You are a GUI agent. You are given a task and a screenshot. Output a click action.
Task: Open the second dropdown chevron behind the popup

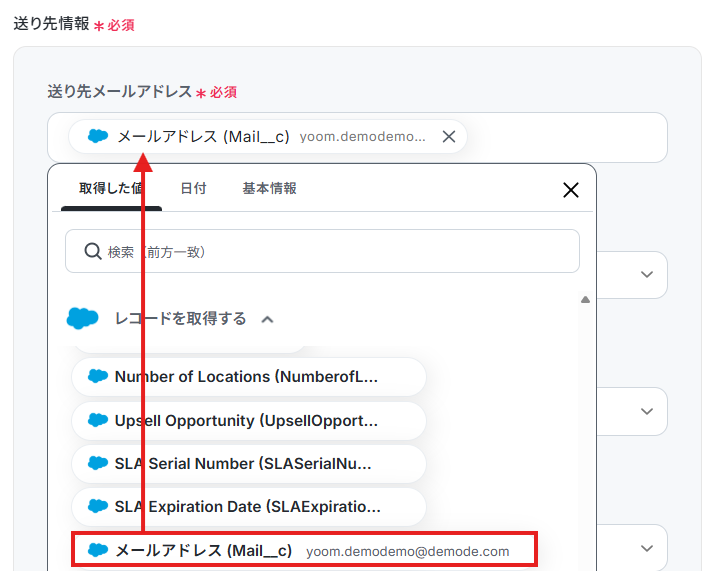click(x=647, y=411)
